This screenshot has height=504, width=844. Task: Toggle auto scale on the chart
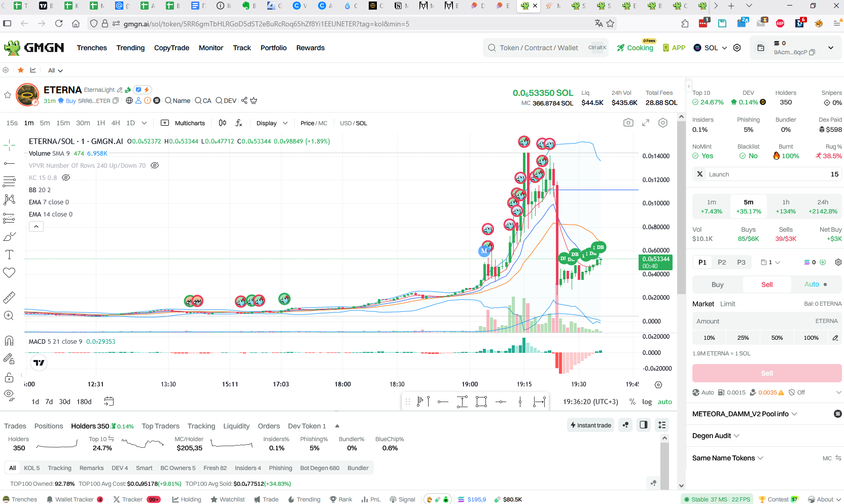[x=665, y=402]
